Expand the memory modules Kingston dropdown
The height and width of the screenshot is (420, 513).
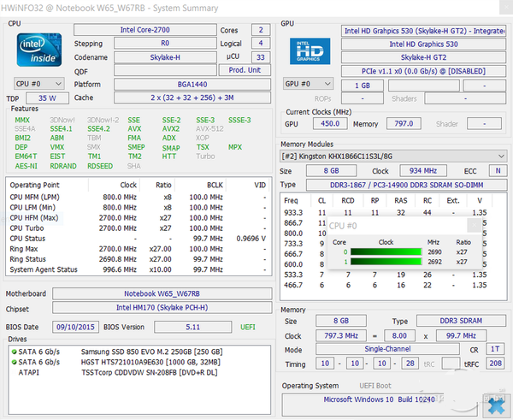(x=393, y=157)
